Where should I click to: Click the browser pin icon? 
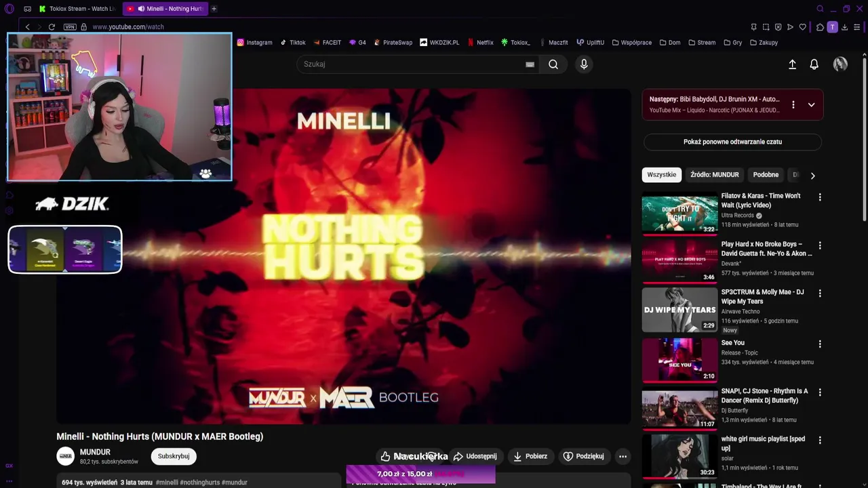(x=753, y=27)
